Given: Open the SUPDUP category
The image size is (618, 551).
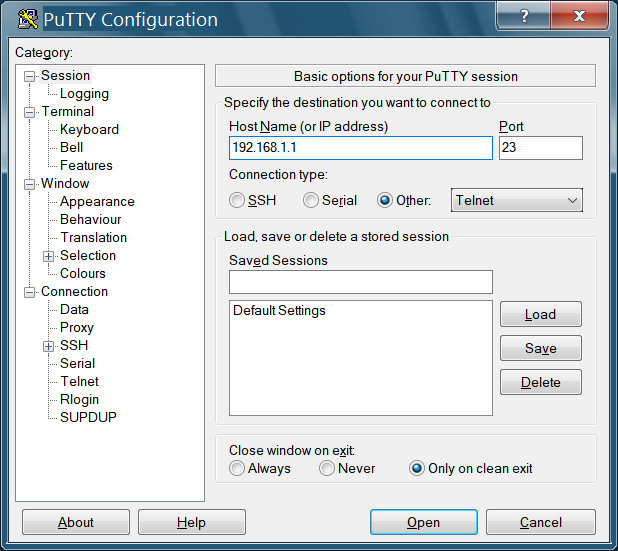Looking at the screenshot, I should [x=88, y=417].
